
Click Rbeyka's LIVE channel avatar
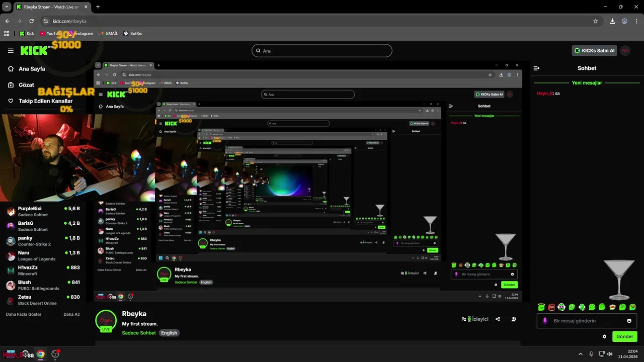pos(106,321)
